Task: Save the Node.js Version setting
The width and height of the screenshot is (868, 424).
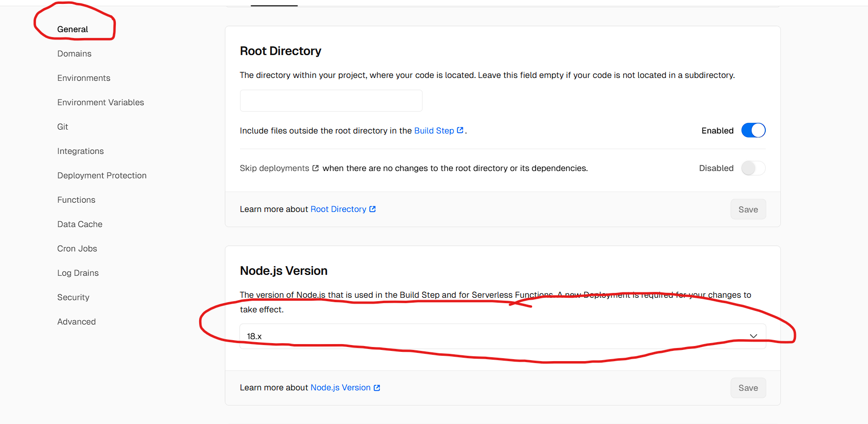Action: [748, 388]
